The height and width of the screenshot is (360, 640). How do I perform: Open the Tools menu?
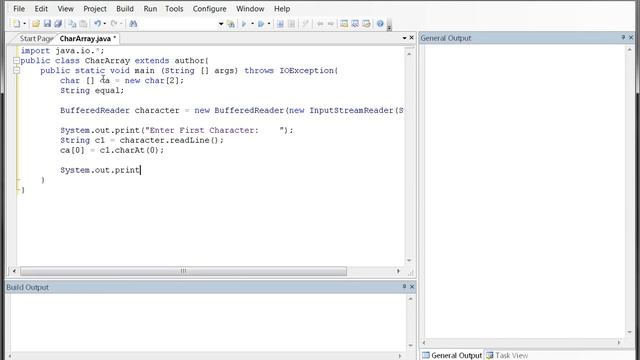click(x=174, y=9)
